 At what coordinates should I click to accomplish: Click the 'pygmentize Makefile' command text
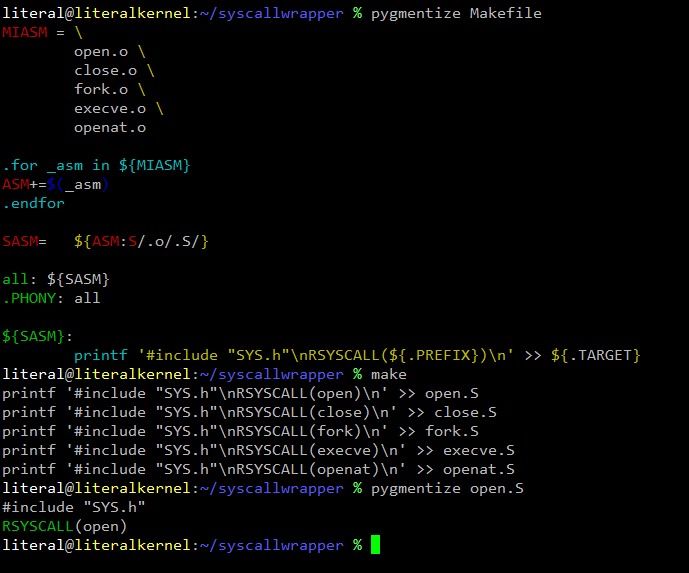456,13
